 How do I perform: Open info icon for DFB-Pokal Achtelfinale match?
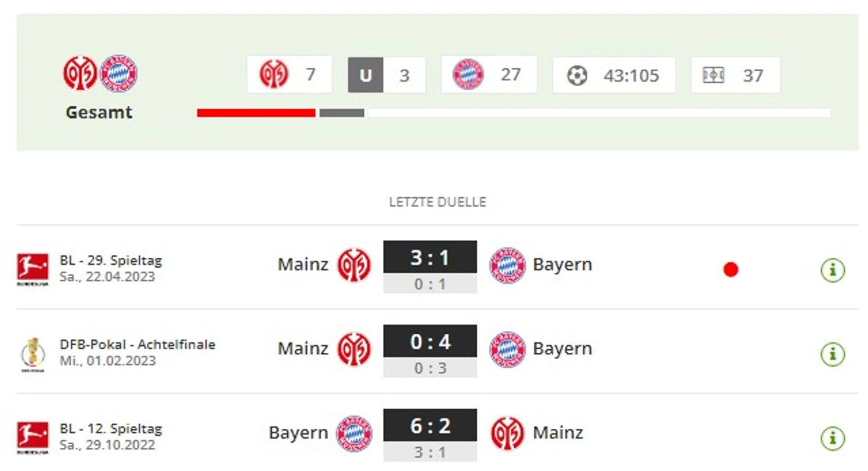[x=832, y=354]
